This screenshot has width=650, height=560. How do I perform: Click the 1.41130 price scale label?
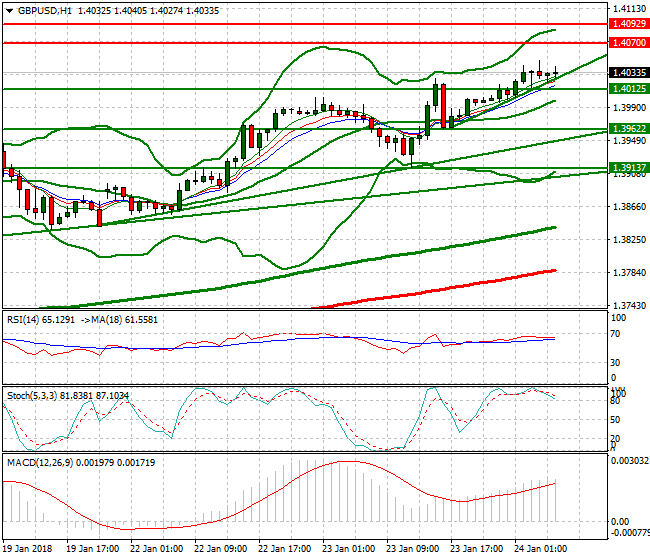pyautogui.click(x=629, y=9)
